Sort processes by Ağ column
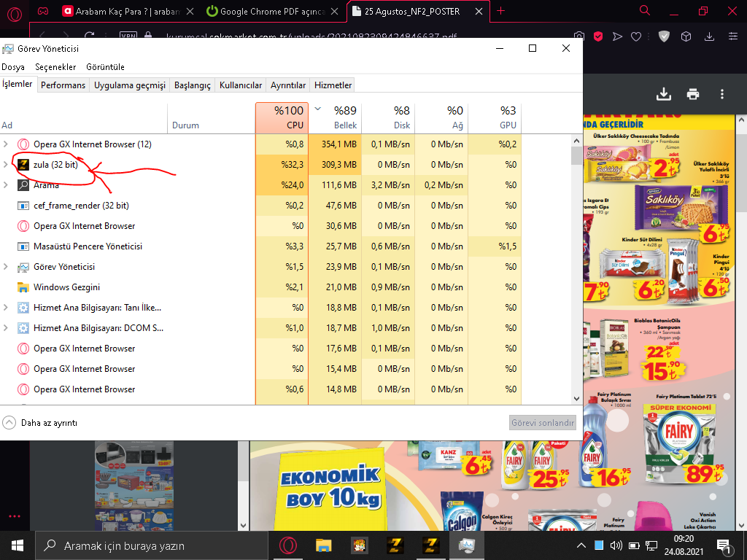The height and width of the screenshot is (560, 747). pyautogui.click(x=441, y=117)
